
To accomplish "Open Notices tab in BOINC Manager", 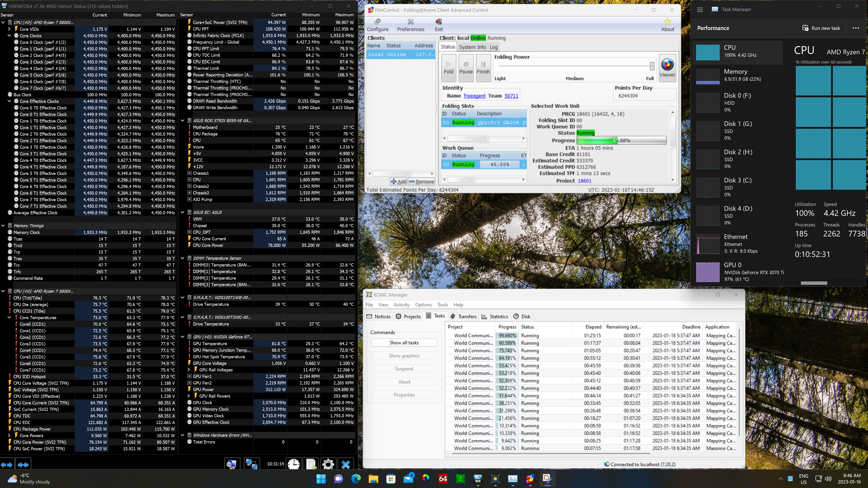I will pyautogui.click(x=378, y=316).
